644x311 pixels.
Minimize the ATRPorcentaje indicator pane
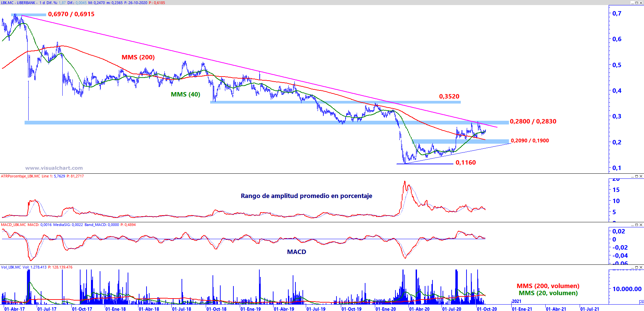(632, 176)
